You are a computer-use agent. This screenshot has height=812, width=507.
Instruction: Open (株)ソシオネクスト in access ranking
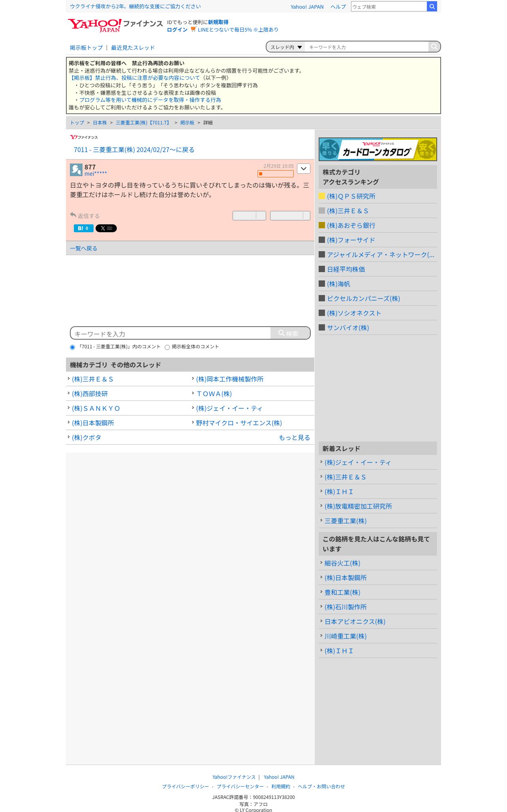tap(354, 313)
